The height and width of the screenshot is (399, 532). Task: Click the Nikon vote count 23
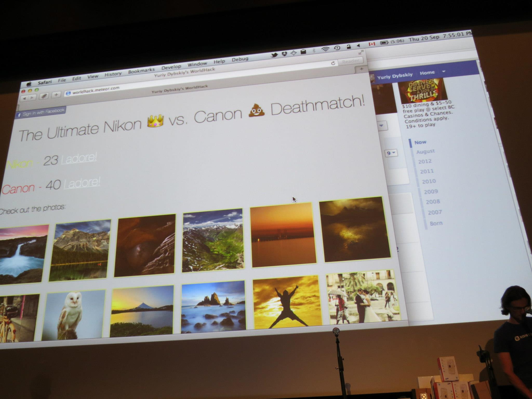(x=50, y=161)
